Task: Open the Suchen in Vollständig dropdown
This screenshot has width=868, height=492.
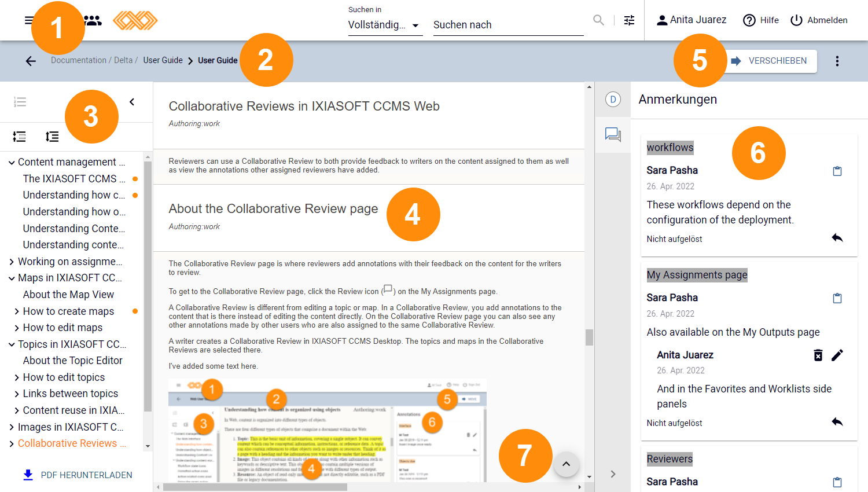Action: [x=385, y=25]
